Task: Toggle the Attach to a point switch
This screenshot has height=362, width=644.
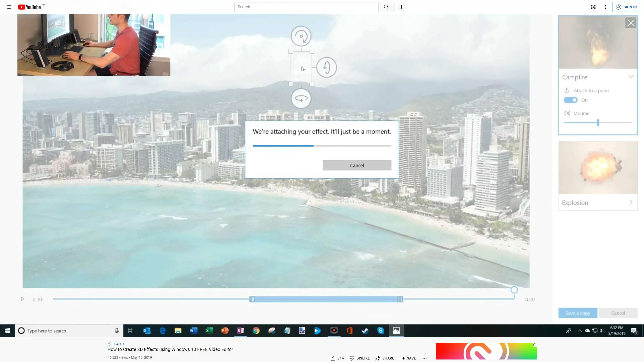Action: point(571,100)
